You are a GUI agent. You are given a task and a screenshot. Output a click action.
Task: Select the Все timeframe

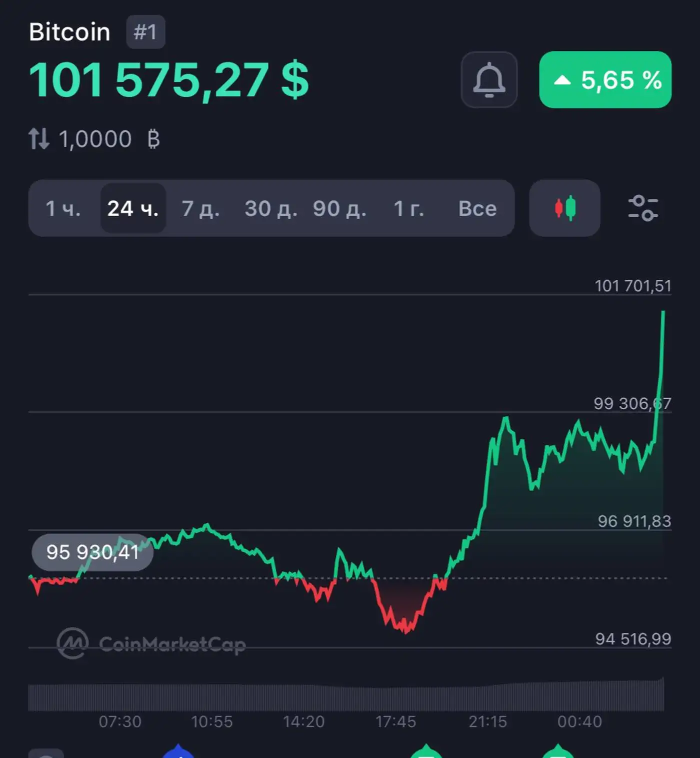477,209
